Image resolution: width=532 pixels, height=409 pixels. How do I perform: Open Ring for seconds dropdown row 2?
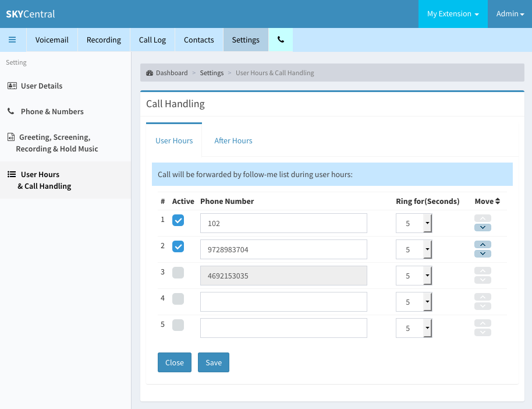pos(414,249)
